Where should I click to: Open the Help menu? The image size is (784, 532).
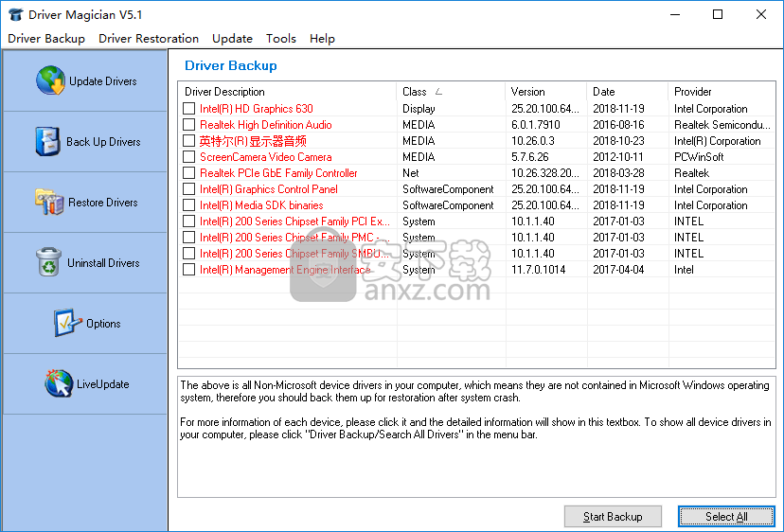322,39
